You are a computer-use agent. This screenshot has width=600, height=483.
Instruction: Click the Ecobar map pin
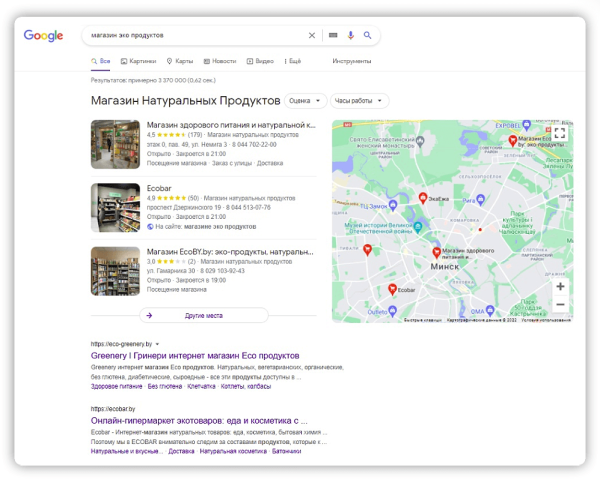pos(392,289)
